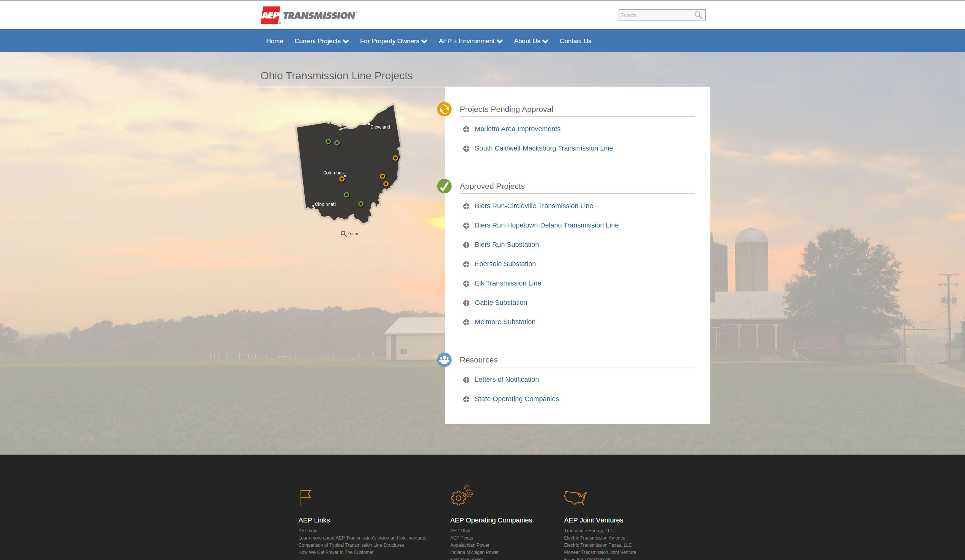The image size is (965, 560).
Task: Open the About Us dropdown menu
Action: pos(531,41)
